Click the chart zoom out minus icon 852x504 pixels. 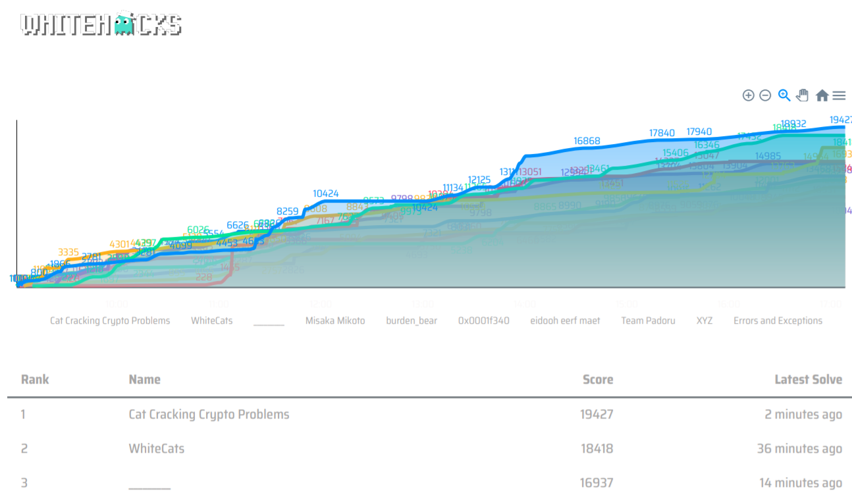(x=765, y=95)
